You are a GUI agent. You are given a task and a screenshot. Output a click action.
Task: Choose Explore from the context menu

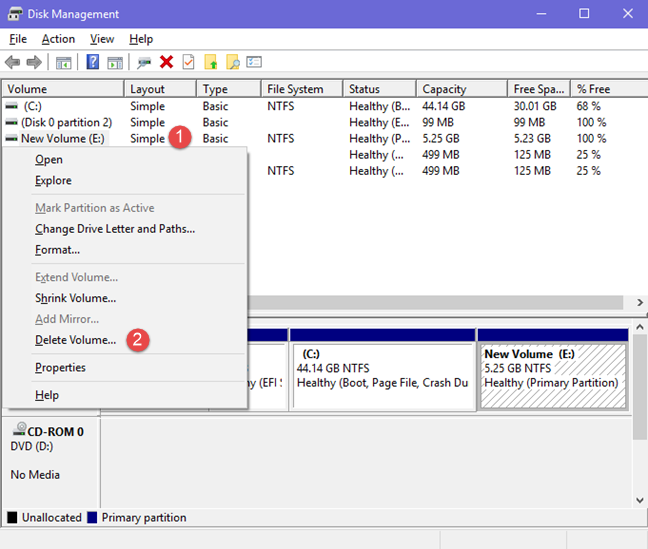click(x=126, y=181)
